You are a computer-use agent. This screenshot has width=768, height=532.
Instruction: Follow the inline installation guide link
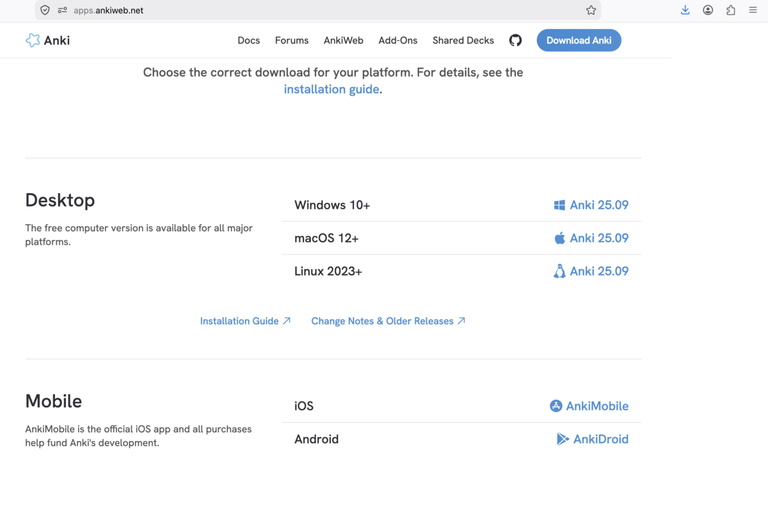pos(332,90)
